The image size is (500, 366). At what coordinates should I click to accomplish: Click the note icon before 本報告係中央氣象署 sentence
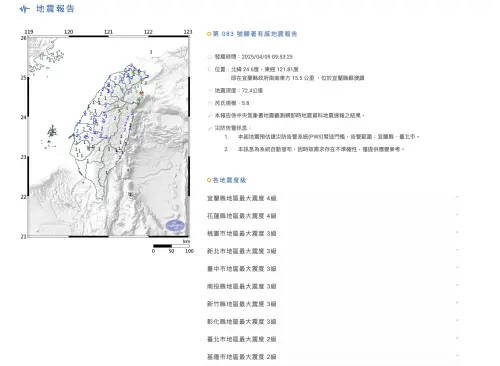coord(210,115)
